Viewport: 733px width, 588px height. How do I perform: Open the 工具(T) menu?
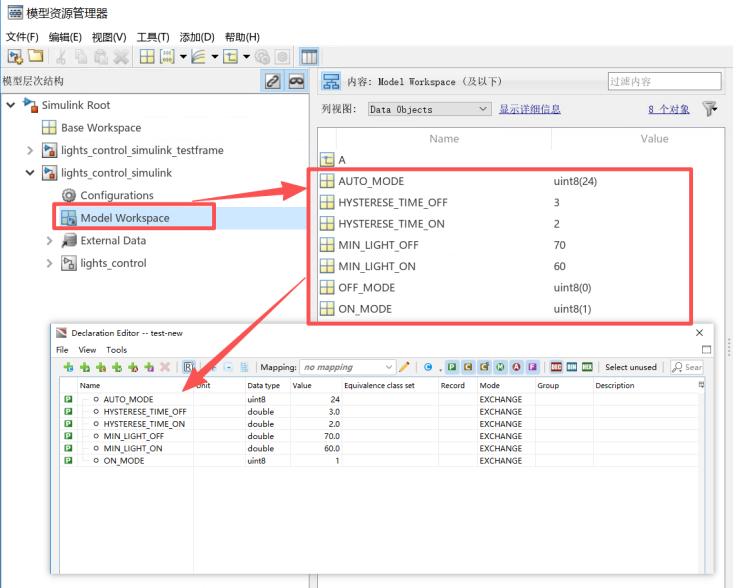coord(152,37)
